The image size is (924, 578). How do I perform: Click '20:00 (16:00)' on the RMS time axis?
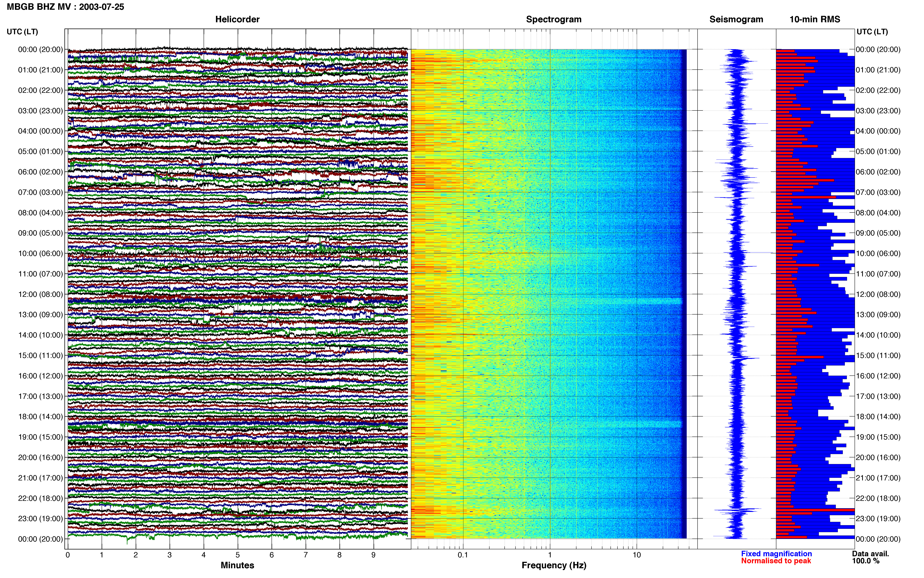point(878,458)
